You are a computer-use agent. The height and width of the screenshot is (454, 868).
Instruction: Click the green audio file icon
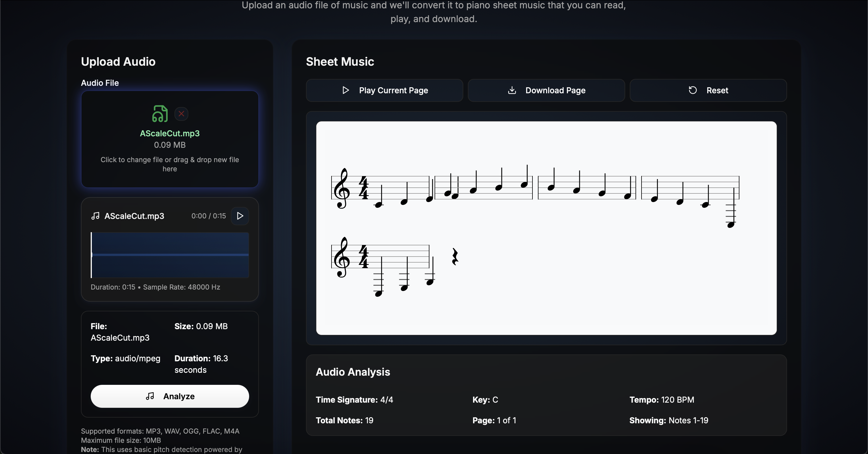click(160, 114)
